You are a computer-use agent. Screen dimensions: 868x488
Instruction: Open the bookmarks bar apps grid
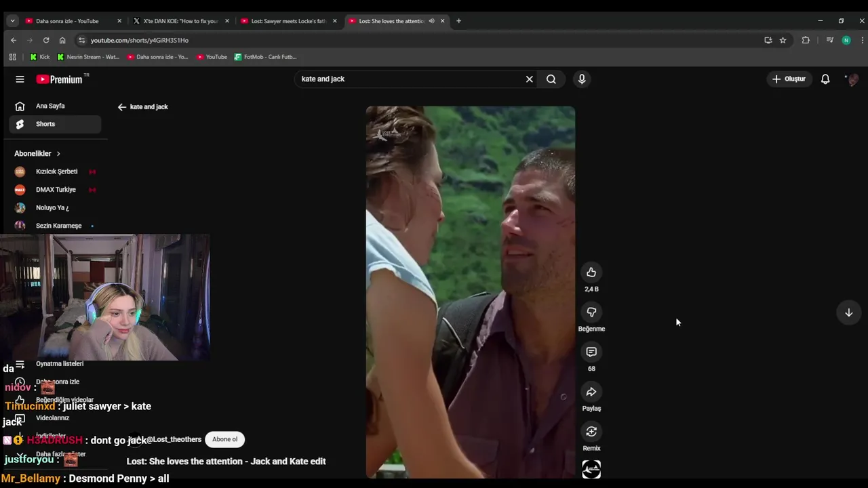coord(12,57)
